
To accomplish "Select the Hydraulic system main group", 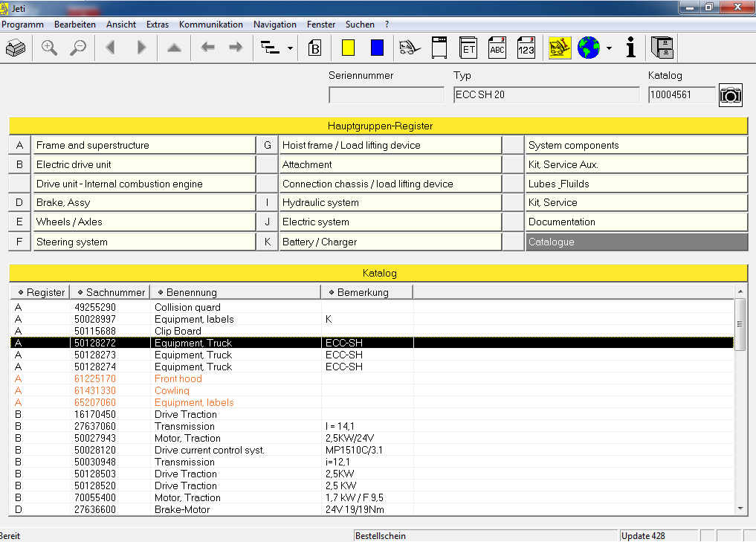I will [390, 202].
